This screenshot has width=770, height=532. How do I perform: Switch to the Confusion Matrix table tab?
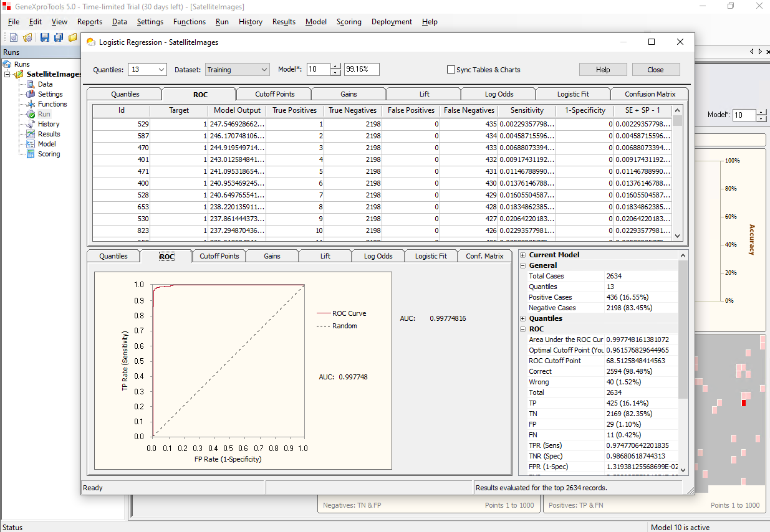coord(650,94)
